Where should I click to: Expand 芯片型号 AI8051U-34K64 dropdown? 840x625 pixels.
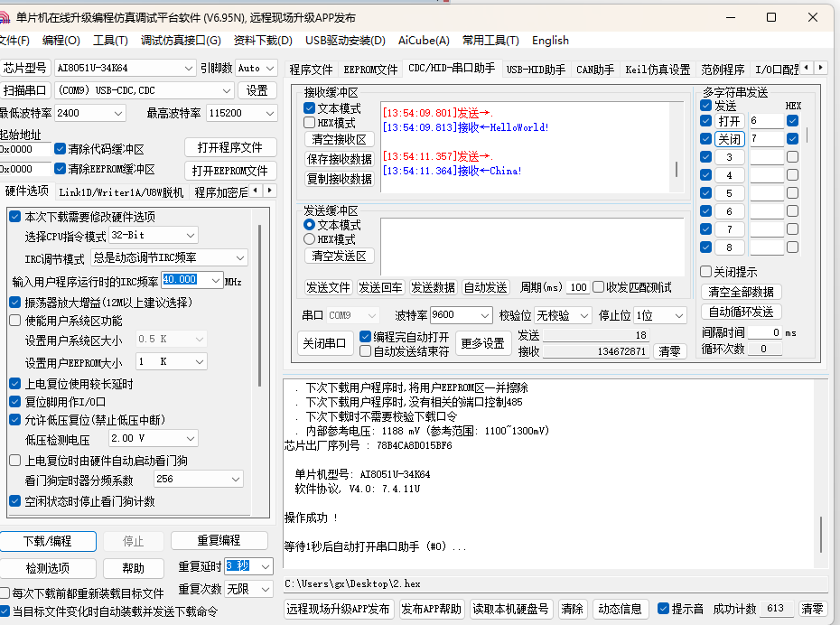click(x=188, y=68)
